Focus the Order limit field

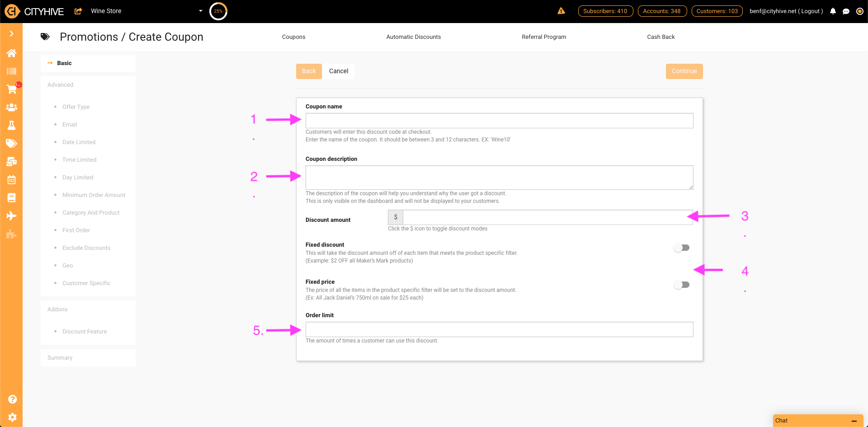[499, 329]
